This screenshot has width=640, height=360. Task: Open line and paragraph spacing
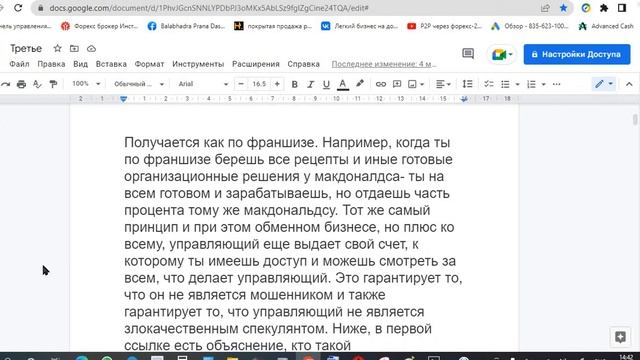click(467, 84)
